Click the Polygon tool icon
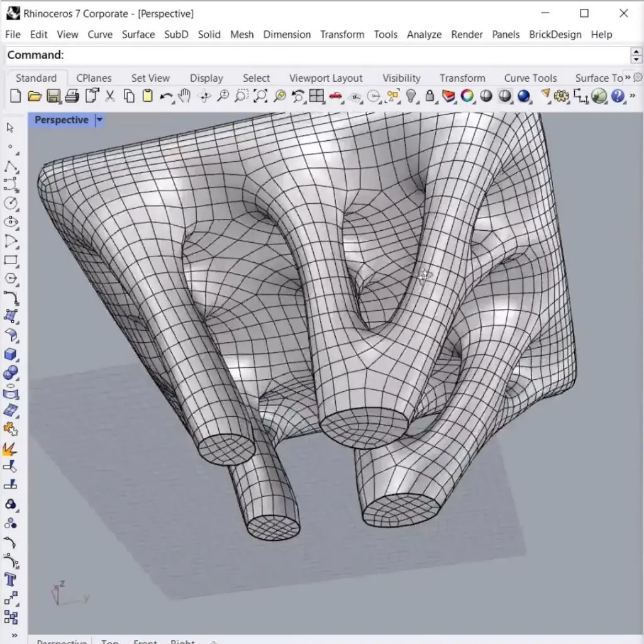 point(11,279)
